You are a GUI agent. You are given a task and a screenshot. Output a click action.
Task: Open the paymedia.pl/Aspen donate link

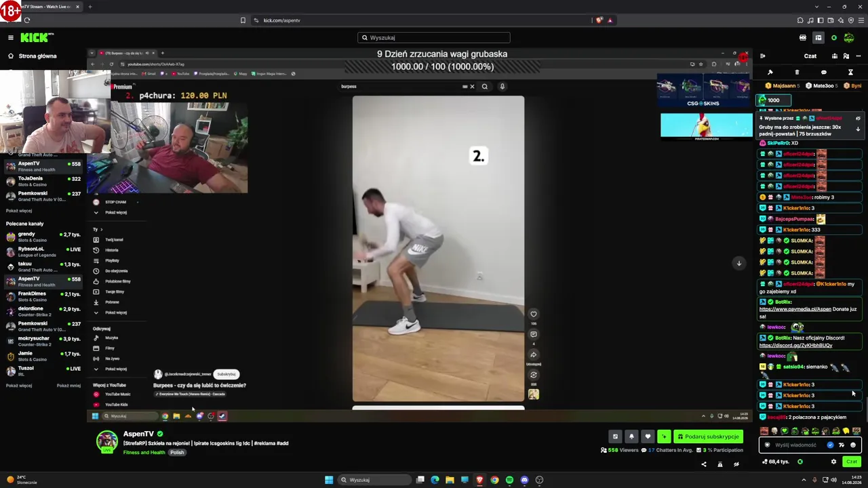[795, 309]
